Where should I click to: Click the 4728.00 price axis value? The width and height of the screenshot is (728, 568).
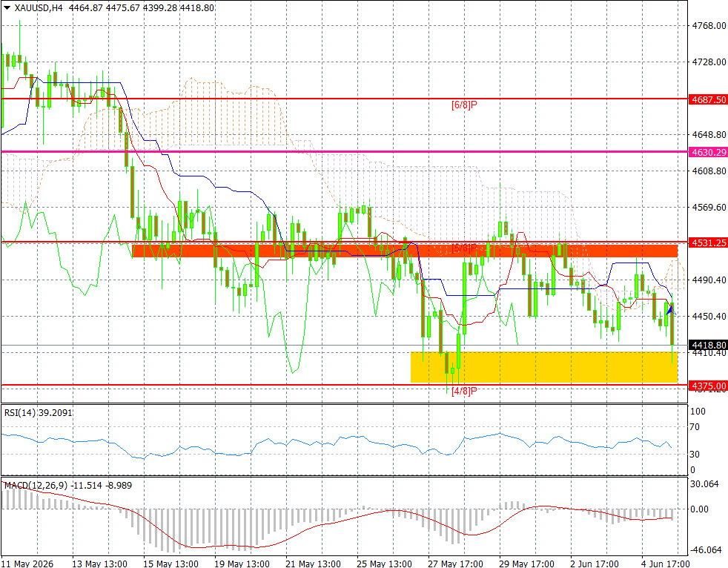(x=709, y=62)
